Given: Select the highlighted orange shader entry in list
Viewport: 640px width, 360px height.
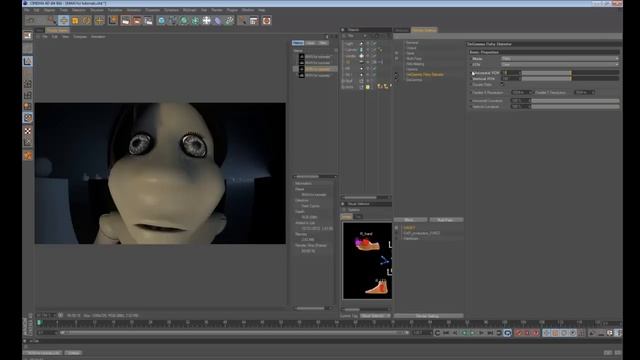Looking at the screenshot, I should pos(425,75).
